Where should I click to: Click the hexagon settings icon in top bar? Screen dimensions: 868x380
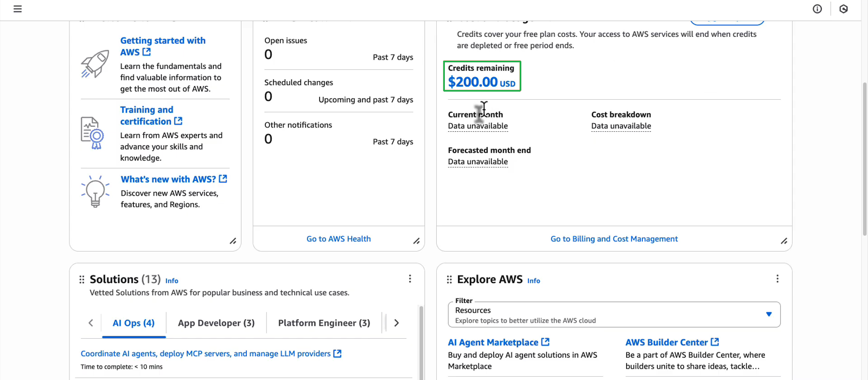tap(843, 9)
